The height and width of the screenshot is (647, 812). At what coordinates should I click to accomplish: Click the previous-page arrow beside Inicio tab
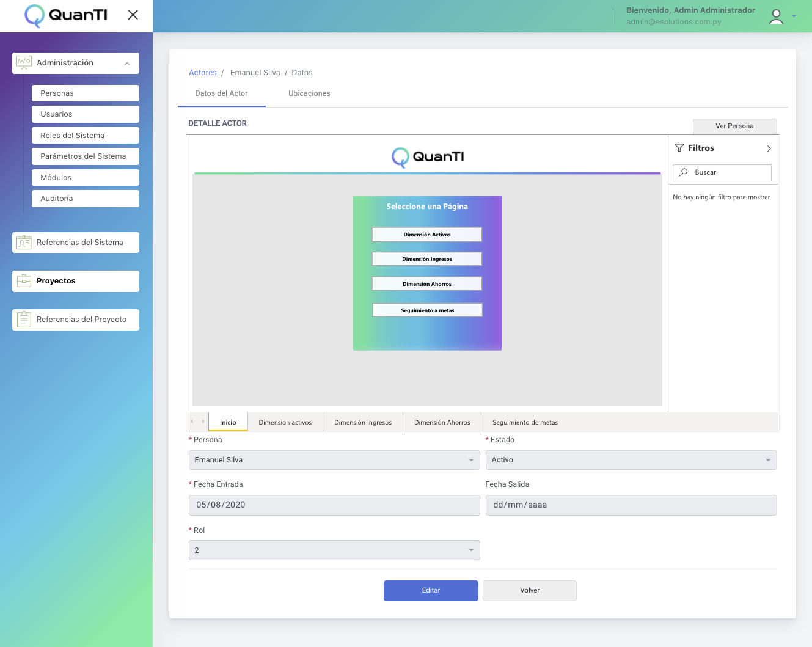[x=192, y=422]
